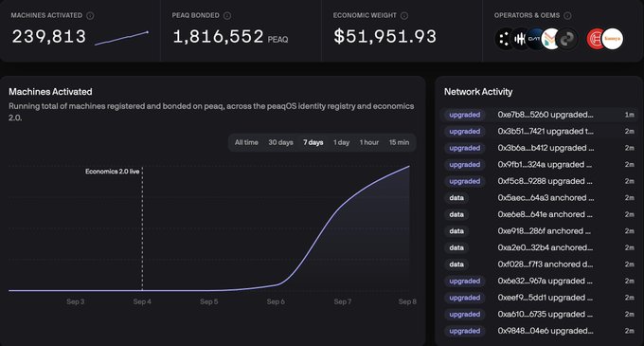
Task: Open the 0x3b51...7421 upgraded activity entry
Action: tap(539, 132)
